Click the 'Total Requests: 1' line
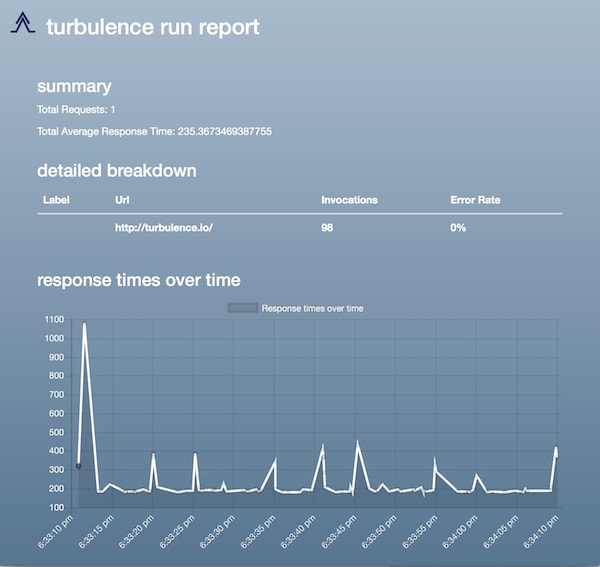Image resolution: width=600 pixels, height=567 pixels. [x=76, y=110]
